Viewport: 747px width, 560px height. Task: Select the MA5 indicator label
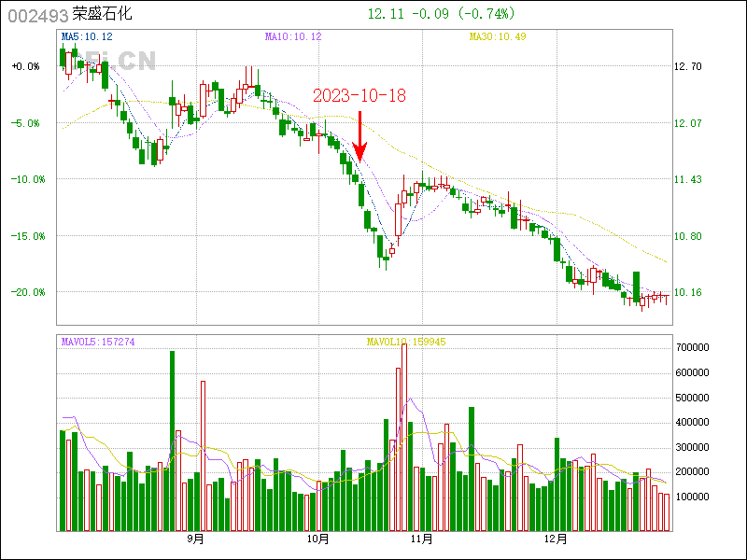click(87, 36)
